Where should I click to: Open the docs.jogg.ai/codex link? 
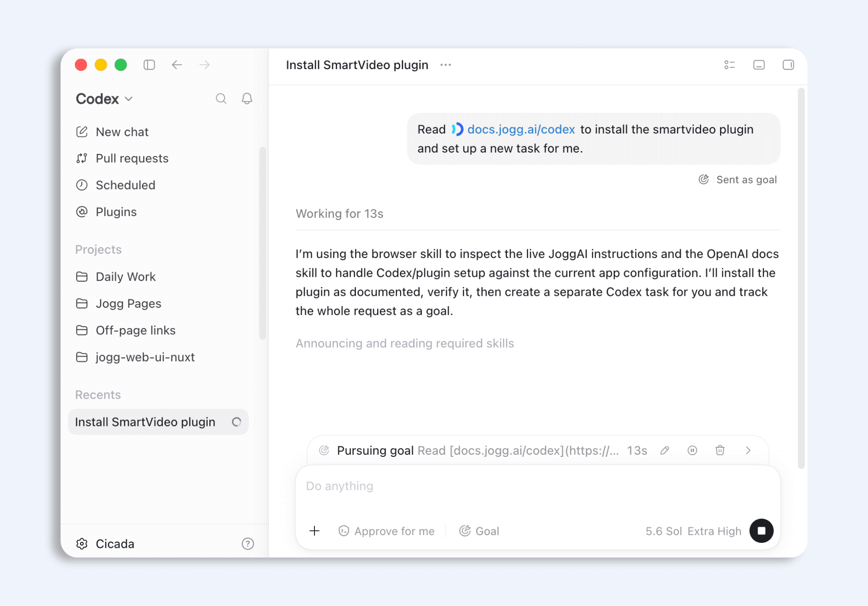point(521,129)
